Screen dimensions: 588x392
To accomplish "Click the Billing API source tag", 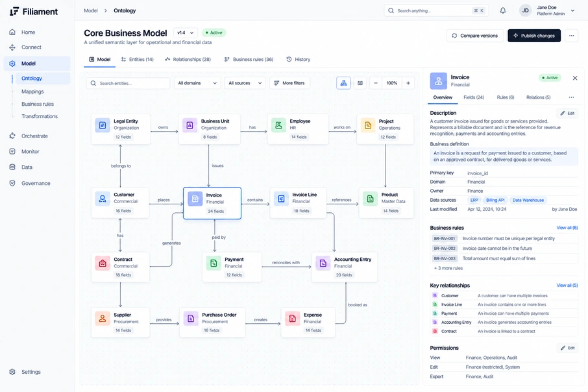I will 495,200.
